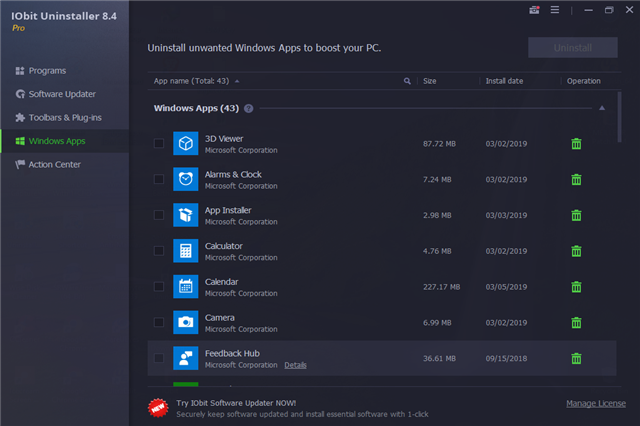This screenshot has width=640, height=426.
Task: Go to Toolbars & Plug-ins
Action: (64, 117)
